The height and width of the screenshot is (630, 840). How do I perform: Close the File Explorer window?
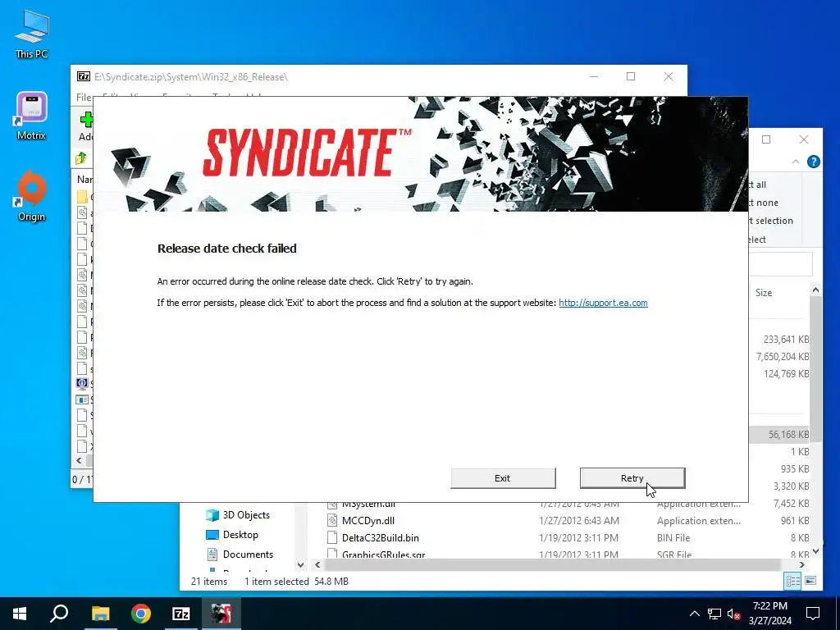[804, 139]
